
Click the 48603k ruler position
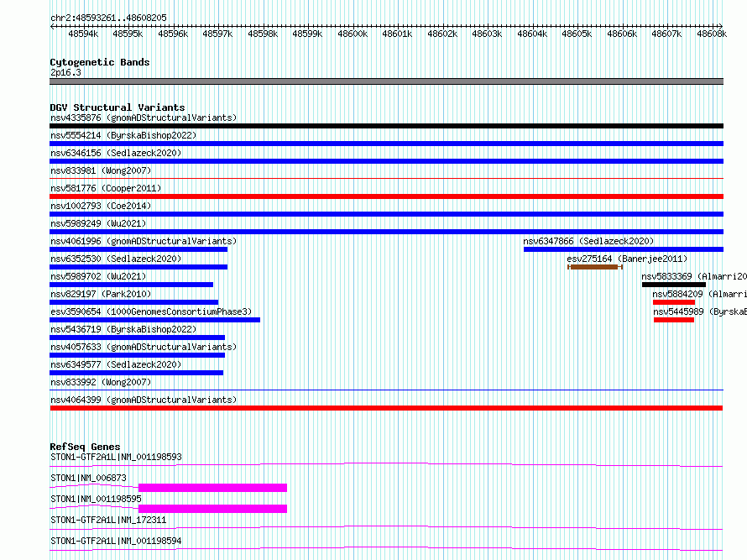[x=487, y=34]
